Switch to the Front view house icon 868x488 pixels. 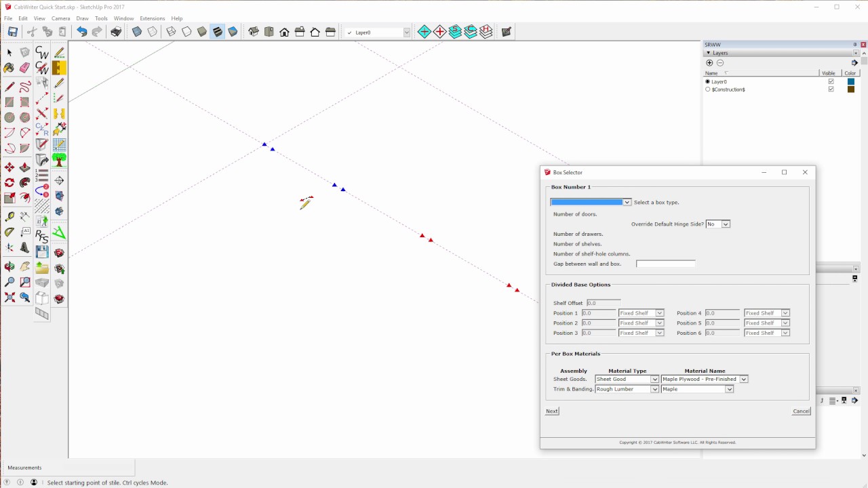coord(284,32)
